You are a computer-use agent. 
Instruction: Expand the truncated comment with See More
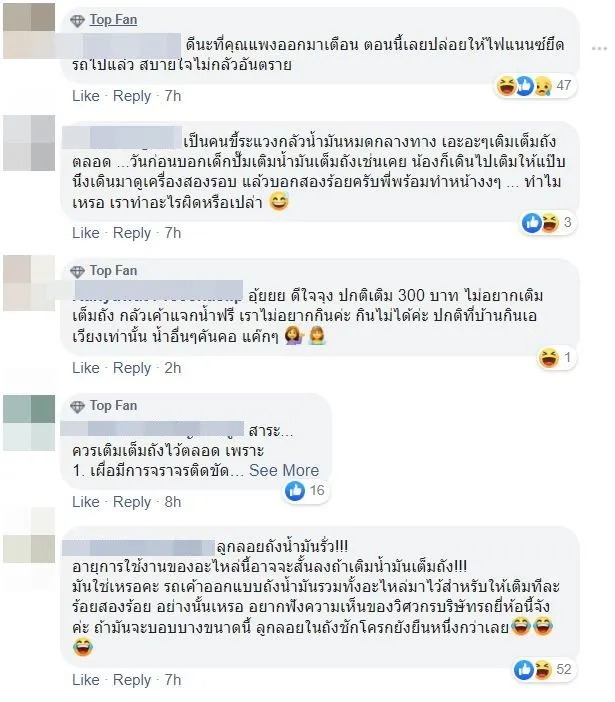284,470
